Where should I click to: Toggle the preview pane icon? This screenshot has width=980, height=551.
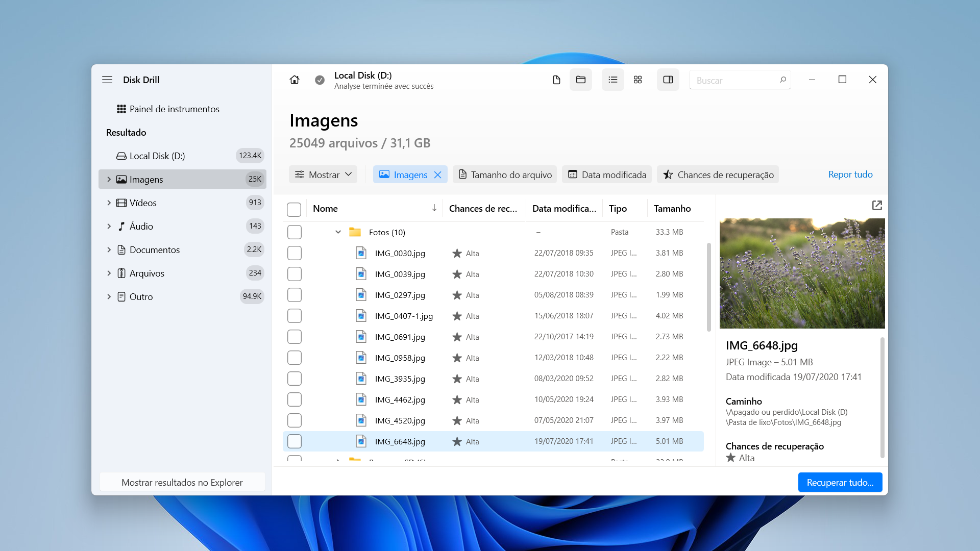tap(668, 80)
